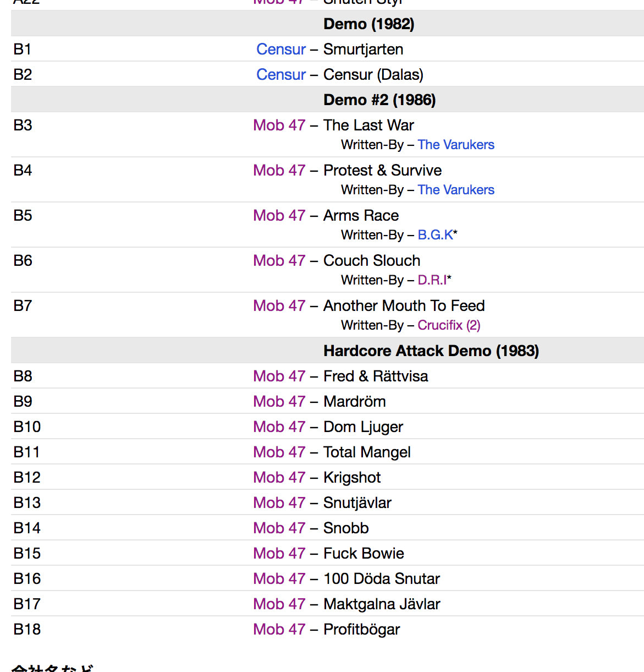Open the Crucifix (2) writer link
The width and height of the screenshot is (644, 672).
tap(449, 325)
